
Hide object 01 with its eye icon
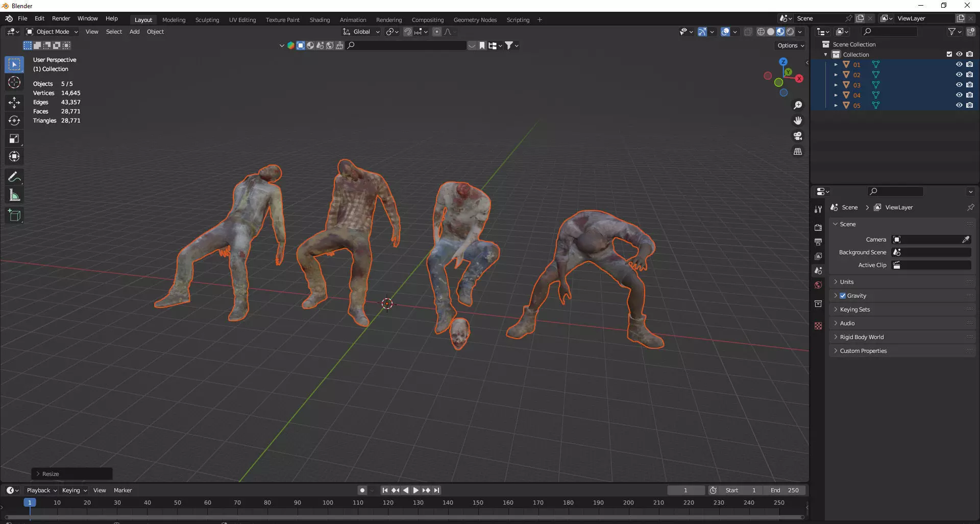point(959,64)
